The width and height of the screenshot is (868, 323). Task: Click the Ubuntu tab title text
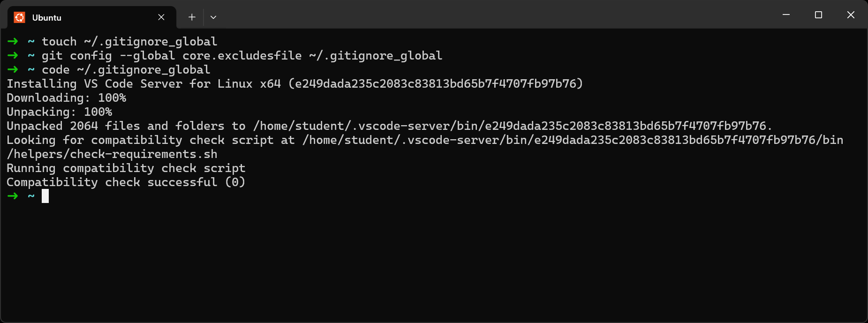pyautogui.click(x=47, y=17)
